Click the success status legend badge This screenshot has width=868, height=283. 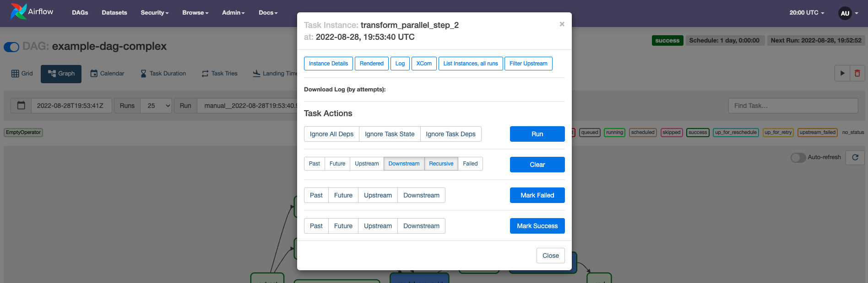pyautogui.click(x=698, y=133)
